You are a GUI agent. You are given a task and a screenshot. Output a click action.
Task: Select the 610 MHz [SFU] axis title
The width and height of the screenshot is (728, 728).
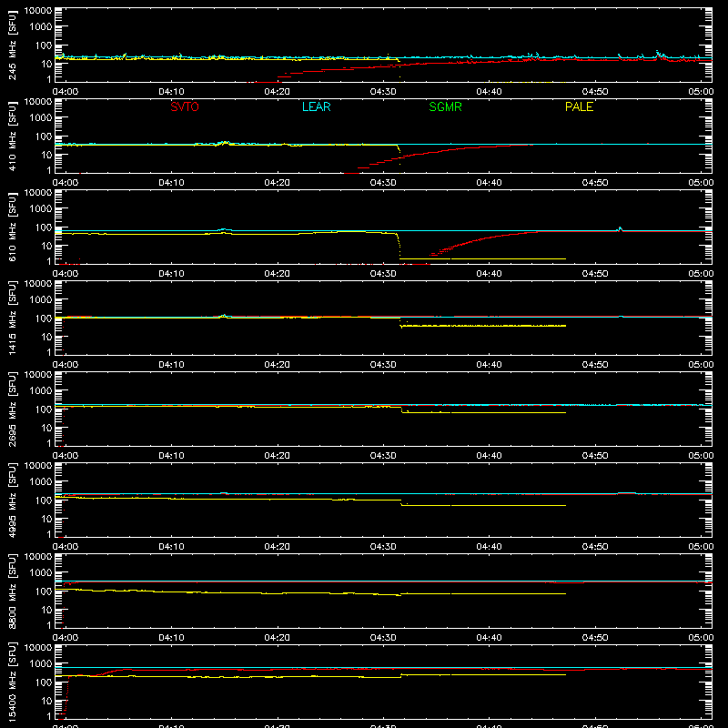(x=12, y=227)
